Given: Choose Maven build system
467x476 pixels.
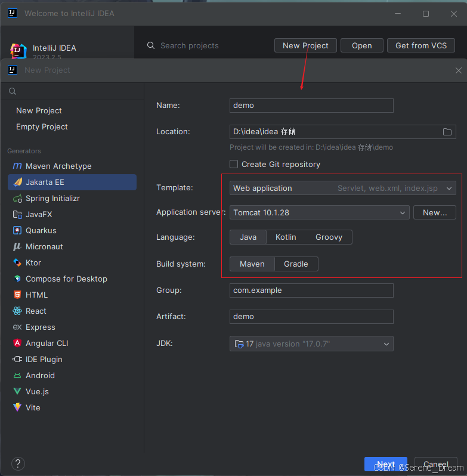Looking at the screenshot, I should pyautogui.click(x=252, y=264).
